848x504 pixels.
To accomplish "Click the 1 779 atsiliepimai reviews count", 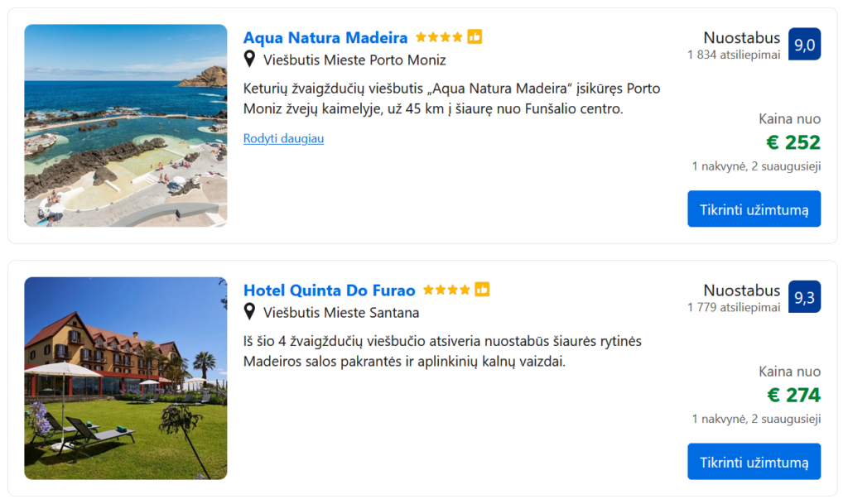I will pyautogui.click(x=734, y=307).
